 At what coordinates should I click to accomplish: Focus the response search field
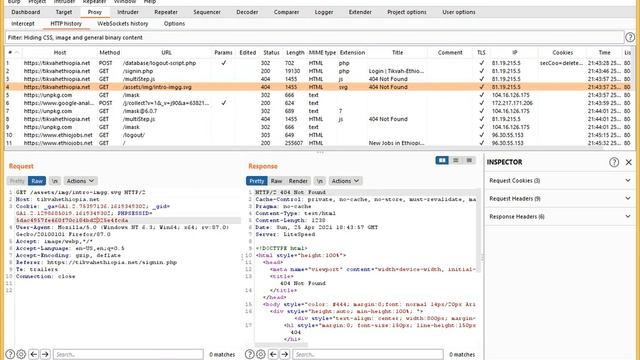click(x=368, y=354)
